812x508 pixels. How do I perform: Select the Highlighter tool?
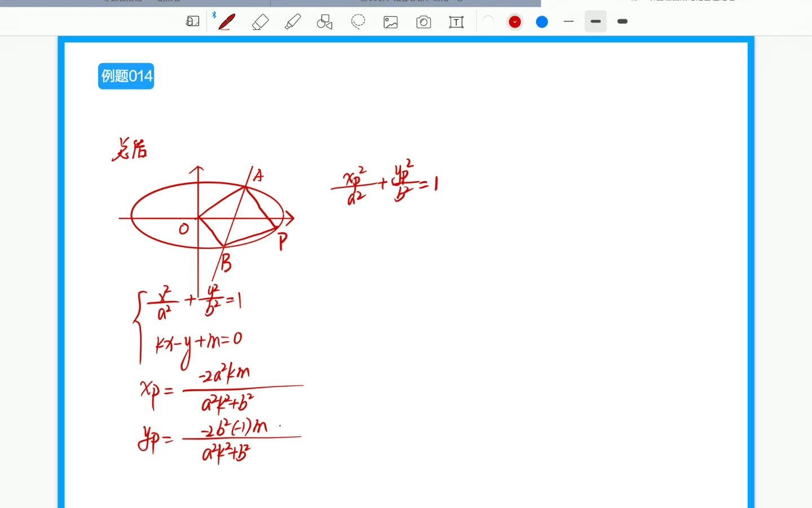[293, 21]
